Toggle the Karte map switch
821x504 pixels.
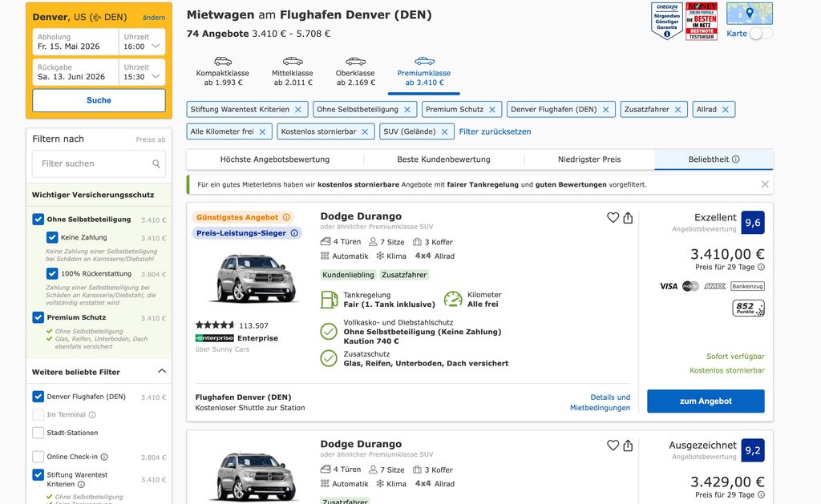(x=761, y=34)
